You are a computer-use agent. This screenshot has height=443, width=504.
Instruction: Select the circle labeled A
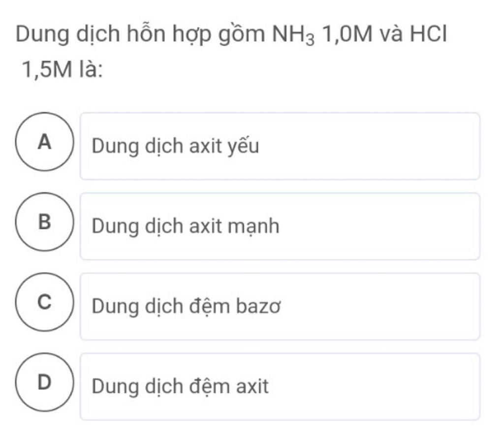tap(45, 141)
